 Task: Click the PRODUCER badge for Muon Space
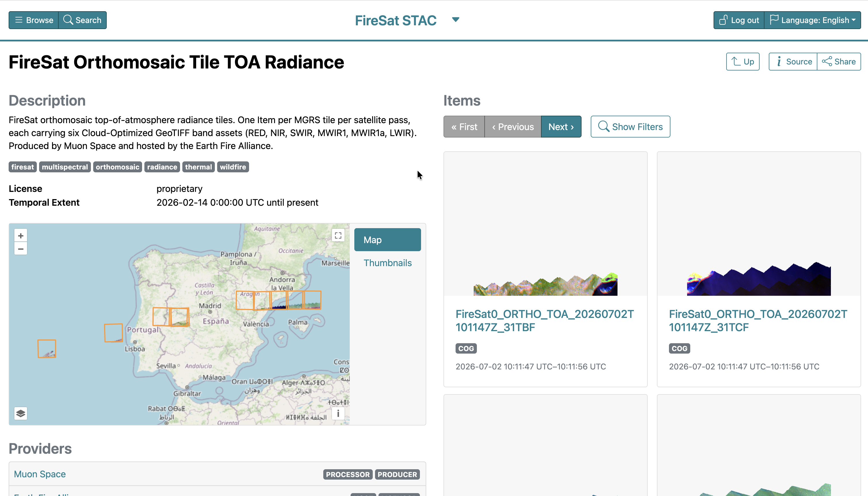(x=397, y=474)
